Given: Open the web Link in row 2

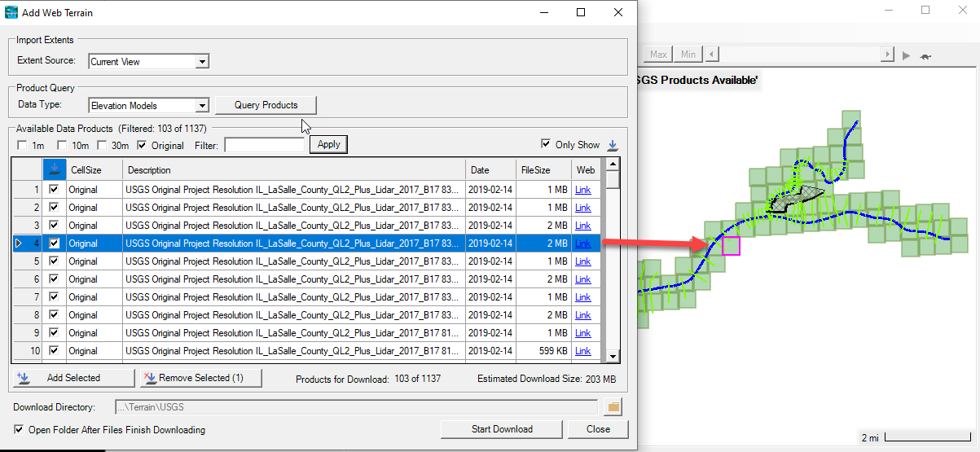Looking at the screenshot, I should tap(582, 208).
